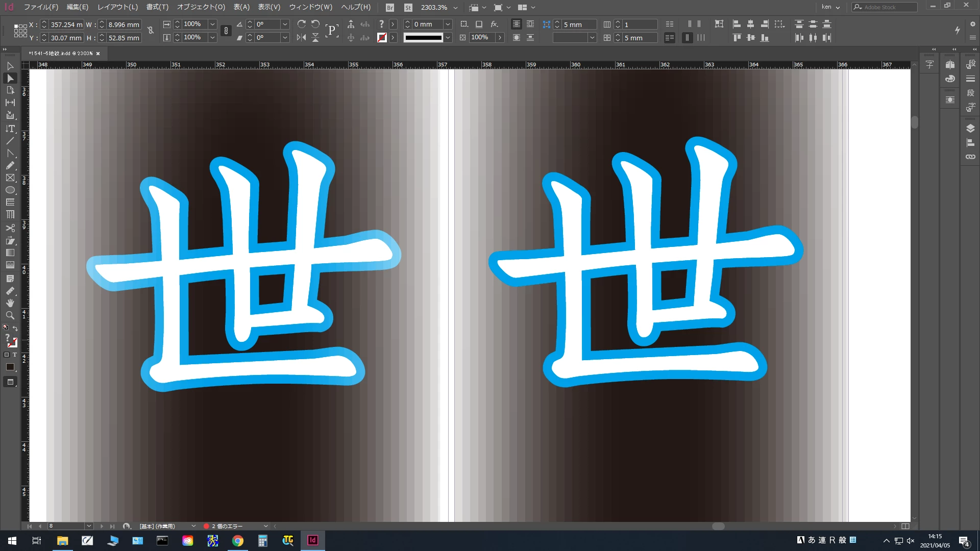Screen dimensions: 980x551
Task: Select the Gradient Swatch tool
Action: [x=10, y=253]
